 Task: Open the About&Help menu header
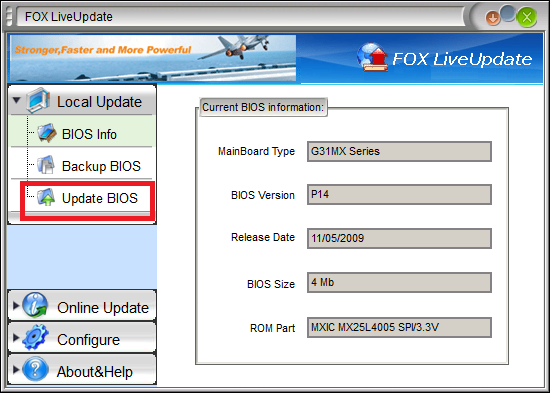point(82,369)
